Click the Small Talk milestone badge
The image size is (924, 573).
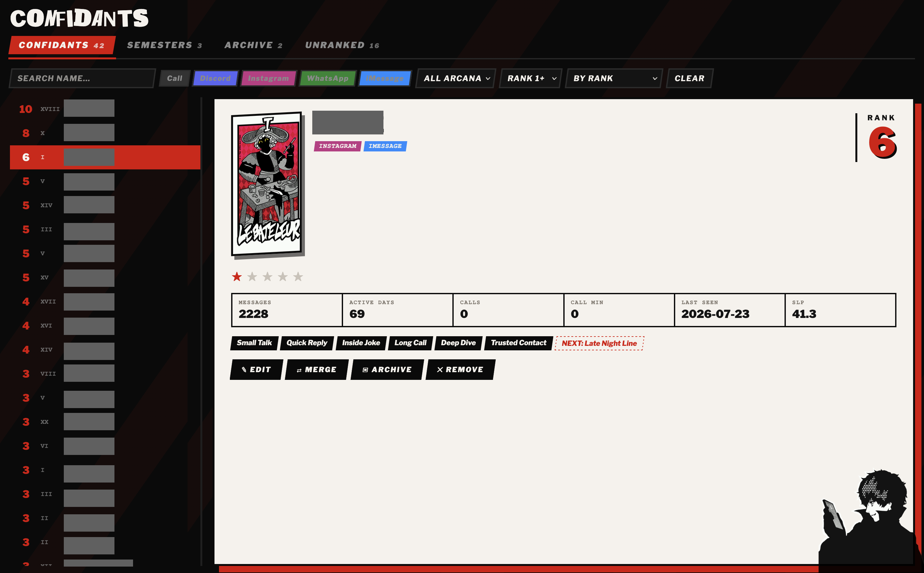[x=255, y=343]
